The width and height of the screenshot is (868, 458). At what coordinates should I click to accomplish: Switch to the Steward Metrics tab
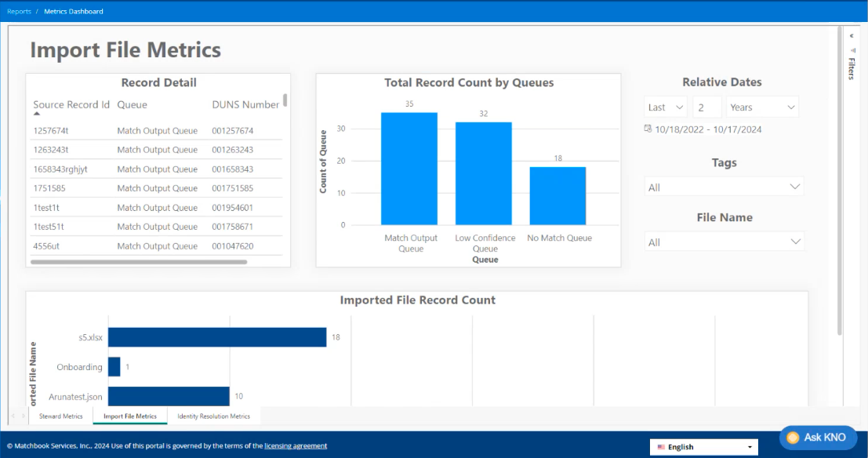tap(61, 416)
